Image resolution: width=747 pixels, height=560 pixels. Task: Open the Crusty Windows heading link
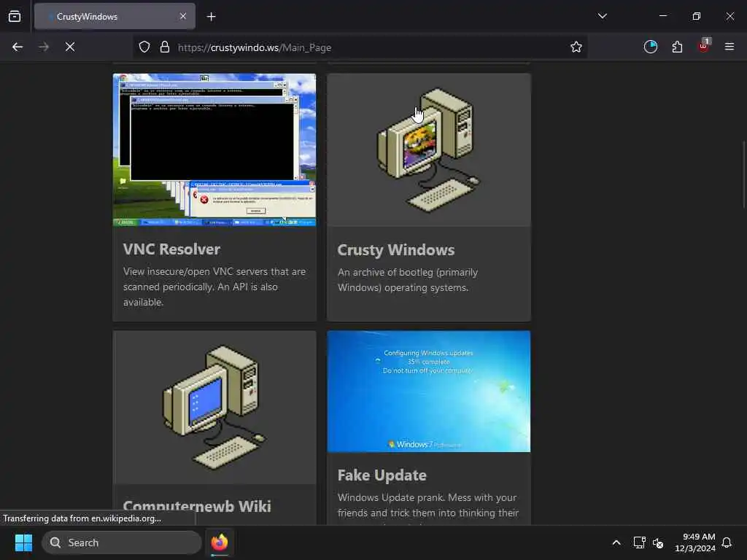click(396, 250)
